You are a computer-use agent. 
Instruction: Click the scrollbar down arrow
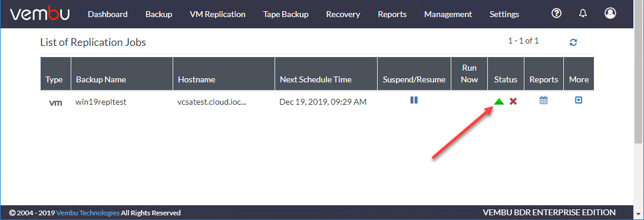click(x=638, y=214)
